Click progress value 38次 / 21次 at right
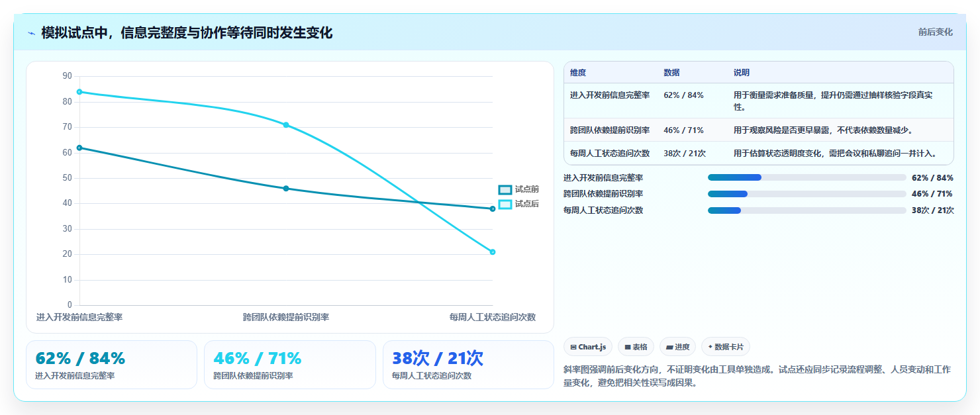 pyautogui.click(x=932, y=210)
